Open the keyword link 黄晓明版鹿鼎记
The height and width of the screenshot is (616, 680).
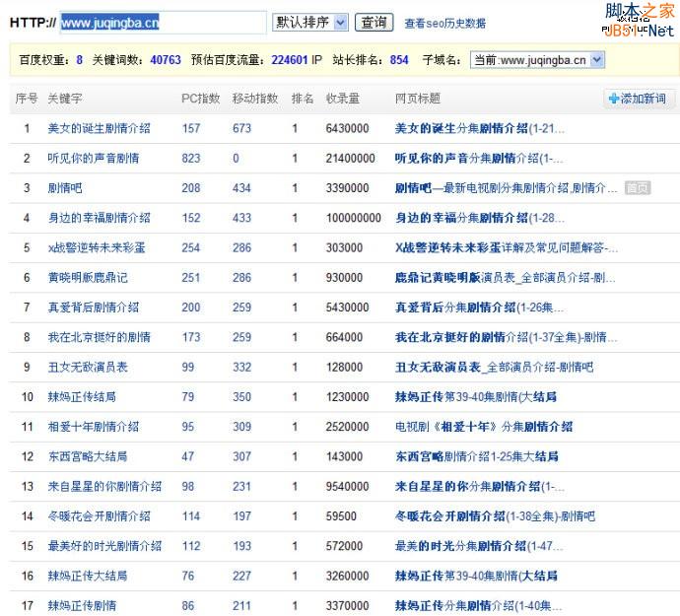[87, 278]
